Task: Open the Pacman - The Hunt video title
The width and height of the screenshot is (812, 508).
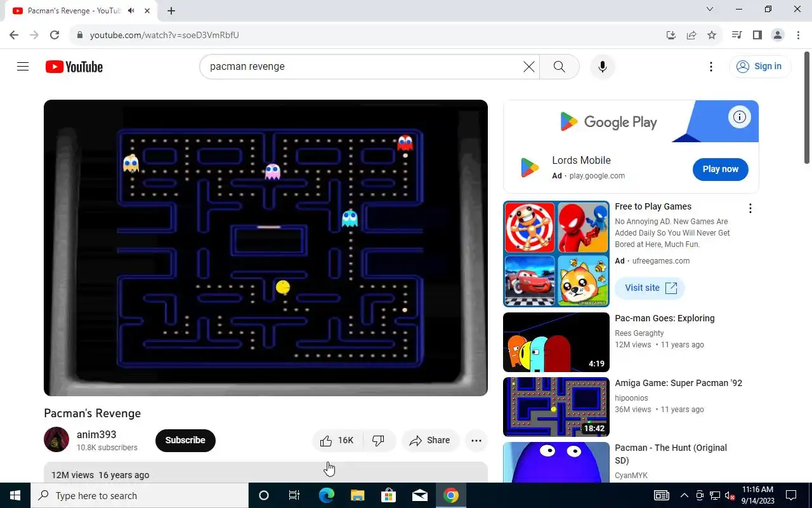Action: 671,454
